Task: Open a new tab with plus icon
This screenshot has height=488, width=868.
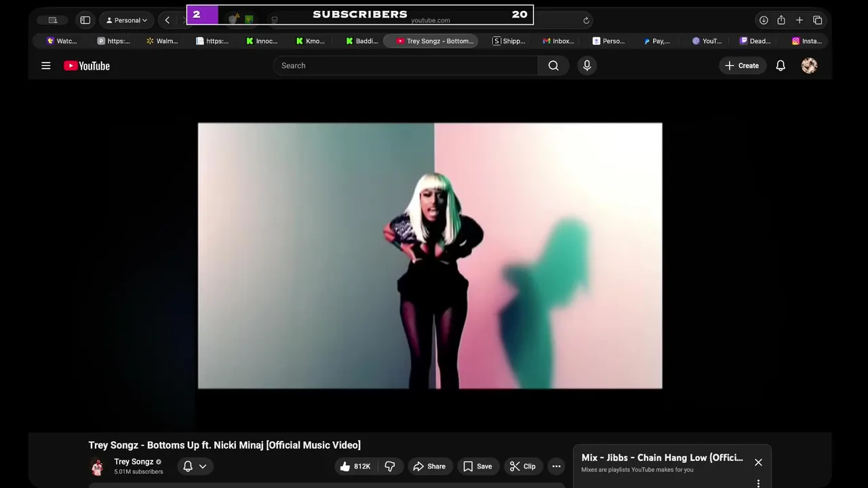Action: pyautogui.click(x=800, y=20)
